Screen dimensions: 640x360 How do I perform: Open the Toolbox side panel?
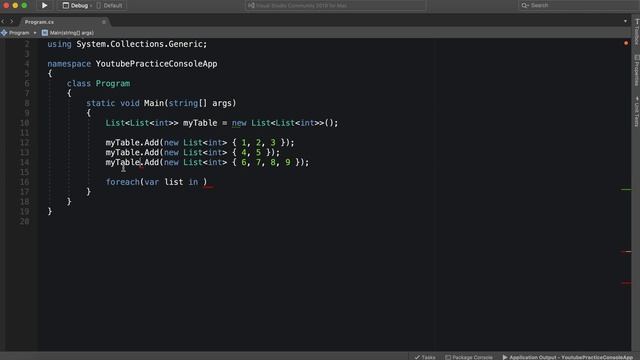click(636, 33)
